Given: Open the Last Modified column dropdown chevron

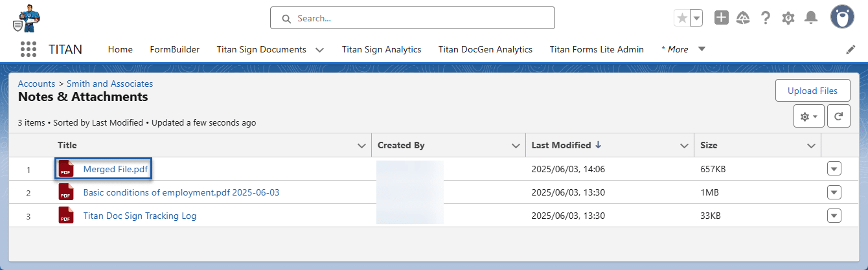Looking at the screenshot, I should point(685,146).
